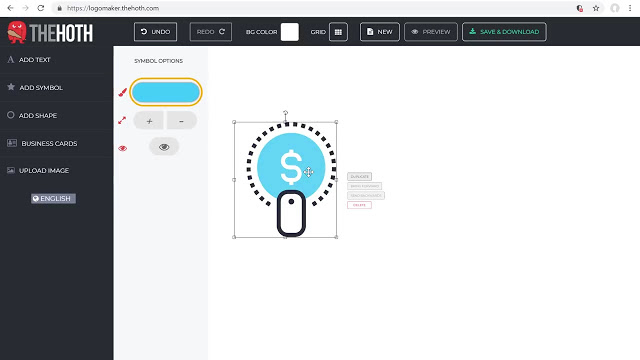Open the English language selector

coord(53,198)
